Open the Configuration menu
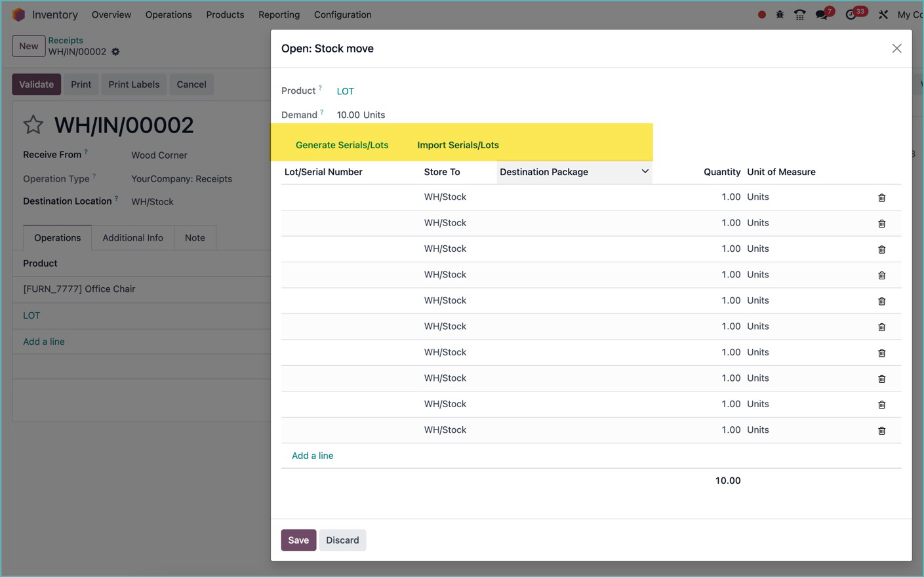 (x=342, y=14)
